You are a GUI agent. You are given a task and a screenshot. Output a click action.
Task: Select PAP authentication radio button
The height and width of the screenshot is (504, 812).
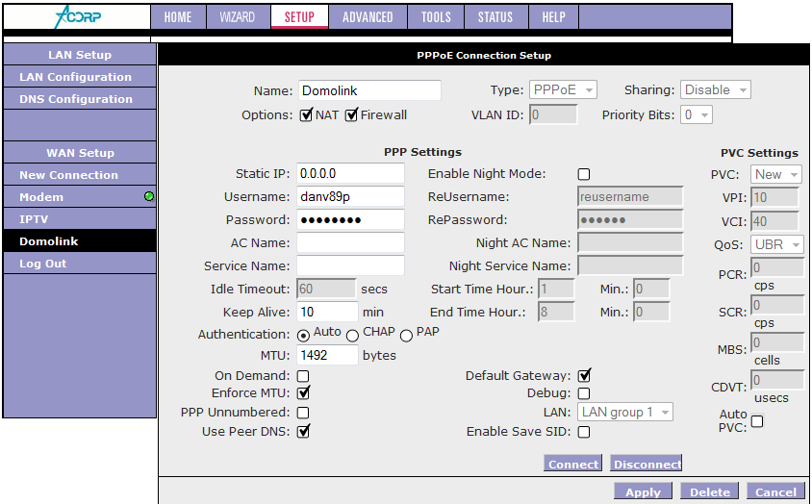[406, 335]
